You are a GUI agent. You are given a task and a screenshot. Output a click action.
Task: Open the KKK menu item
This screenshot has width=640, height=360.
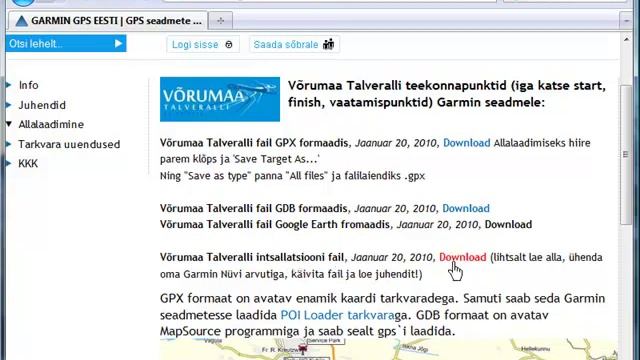pyautogui.click(x=28, y=164)
